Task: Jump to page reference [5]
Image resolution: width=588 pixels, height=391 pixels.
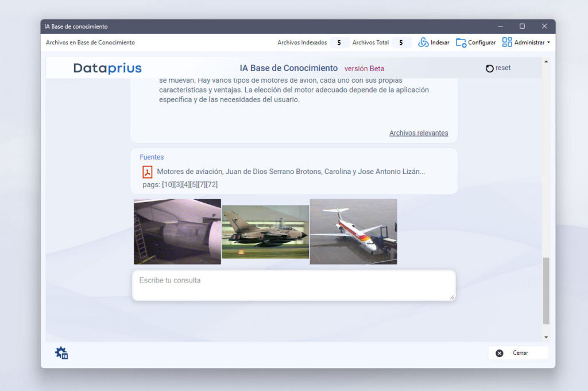Action: (194, 184)
